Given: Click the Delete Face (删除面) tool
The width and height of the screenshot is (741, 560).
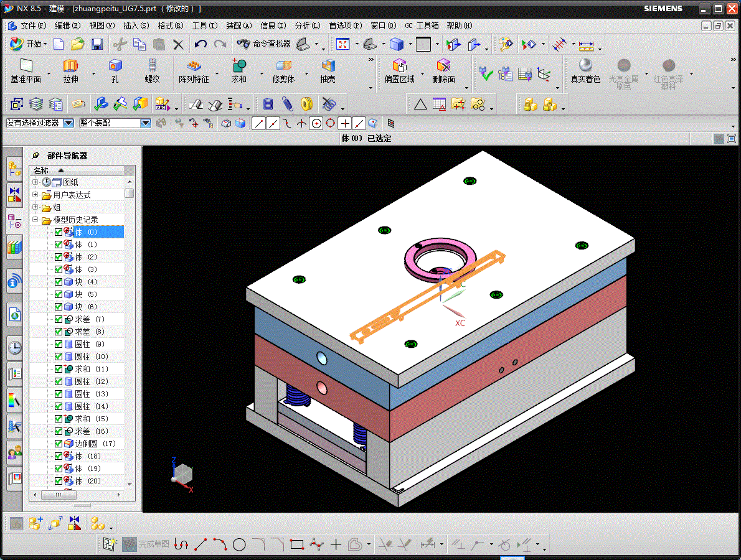Looking at the screenshot, I should tap(443, 71).
